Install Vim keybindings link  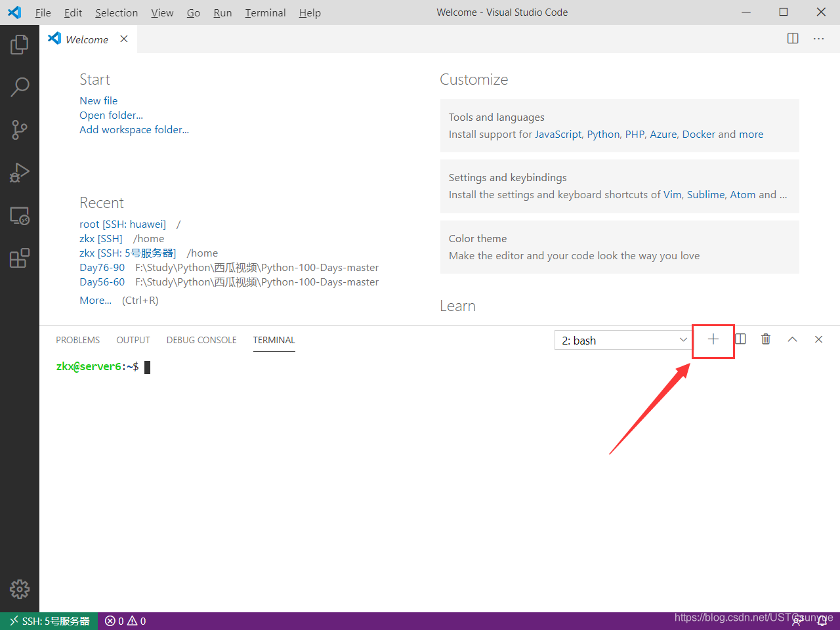(x=672, y=194)
